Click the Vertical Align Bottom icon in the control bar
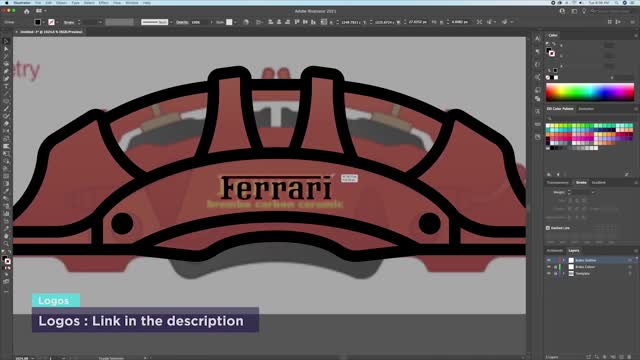The height and width of the screenshot is (360, 640). click(313, 22)
